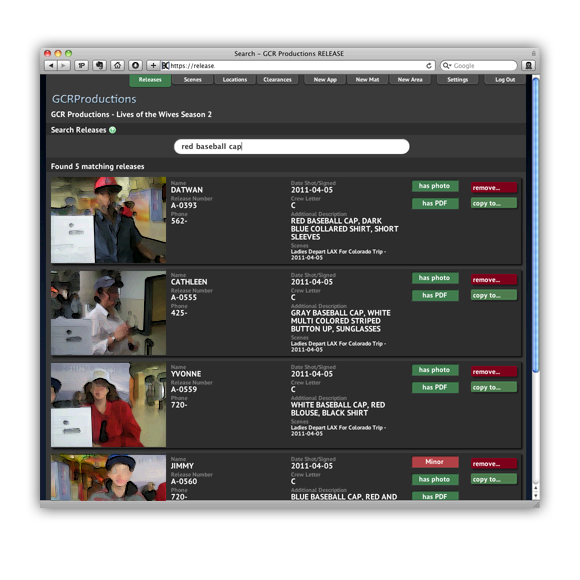Open the Locations tab
The width and height of the screenshot is (580, 580).
(235, 80)
